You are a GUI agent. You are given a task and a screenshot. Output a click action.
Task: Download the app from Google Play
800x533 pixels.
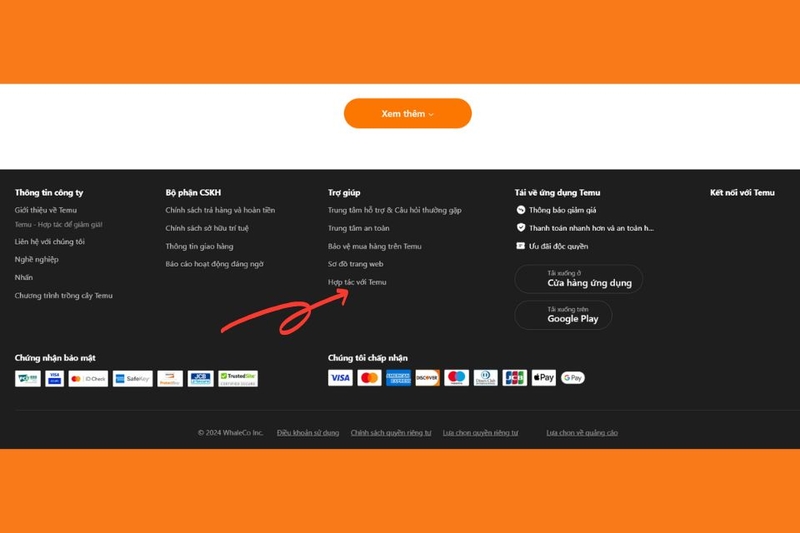[x=563, y=315]
